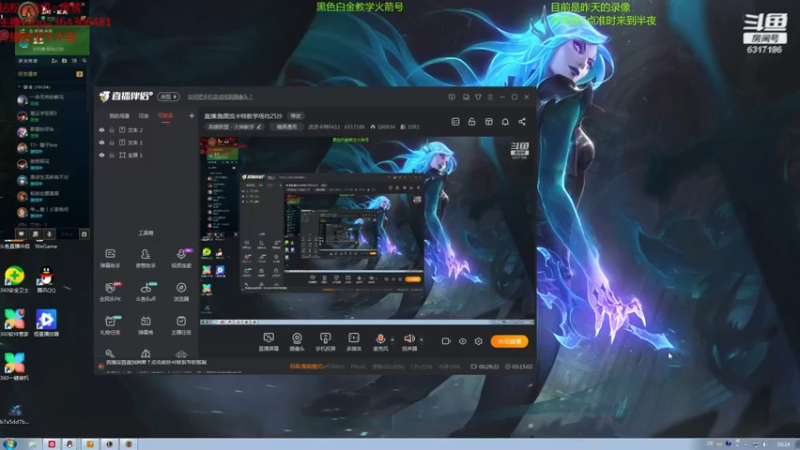Screen dimensions: 800x450
Task: Open the list panel icon in stream toolbar
Action: pyautogui.click(x=455, y=121)
